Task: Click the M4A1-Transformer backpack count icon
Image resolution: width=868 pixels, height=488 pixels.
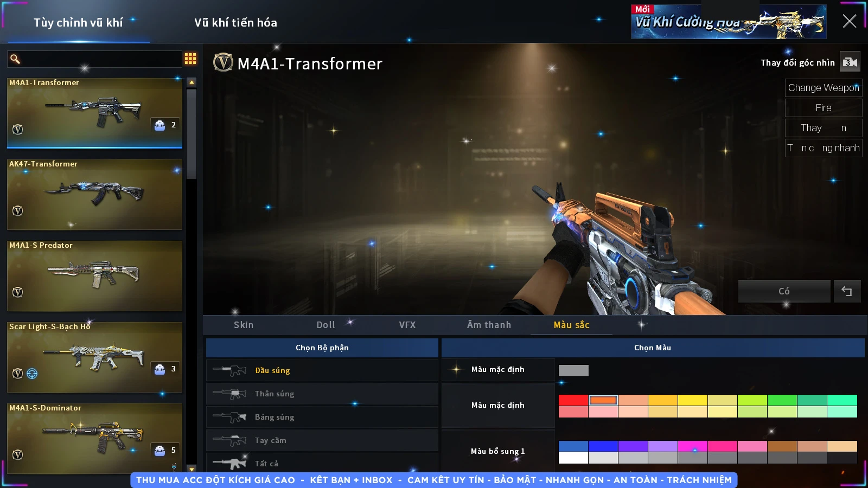Action: pyautogui.click(x=160, y=125)
